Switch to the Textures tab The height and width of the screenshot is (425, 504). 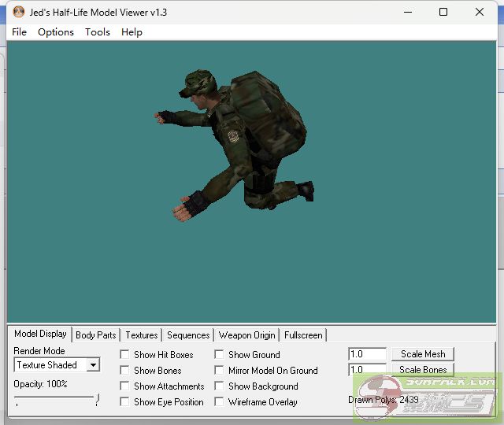pyautogui.click(x=142, y=335)
